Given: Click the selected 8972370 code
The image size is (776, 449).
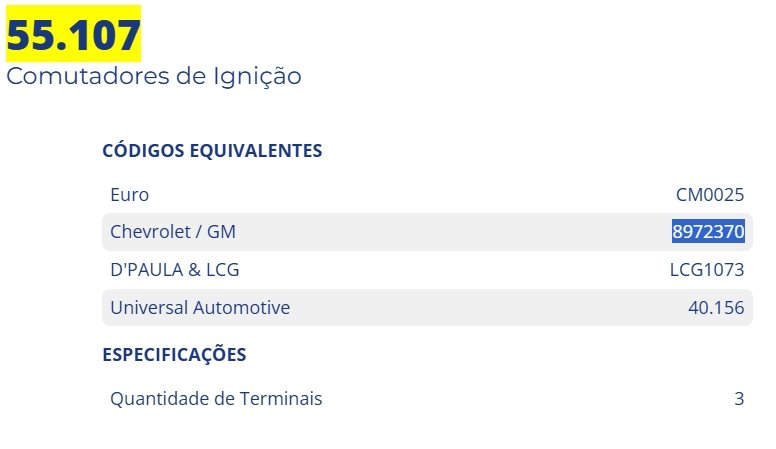Looking at the screenshot, I should tap(708, 232).
